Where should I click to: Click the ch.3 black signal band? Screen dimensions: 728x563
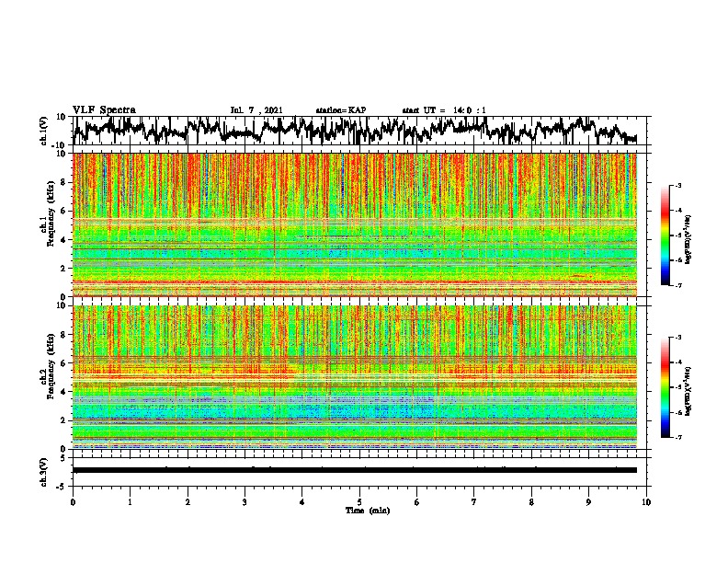point(355,470)
